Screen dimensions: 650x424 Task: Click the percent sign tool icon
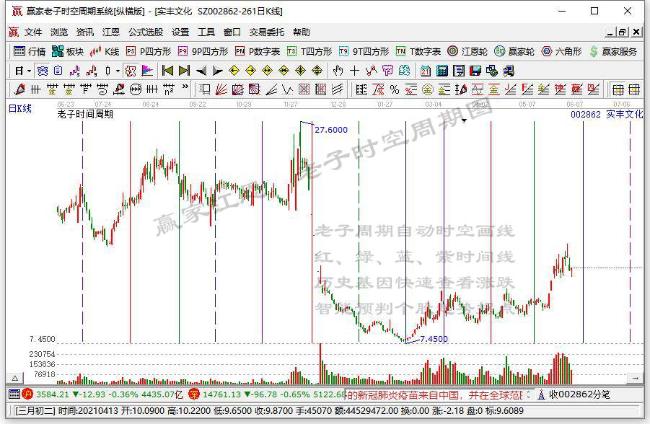pos(394,89)
